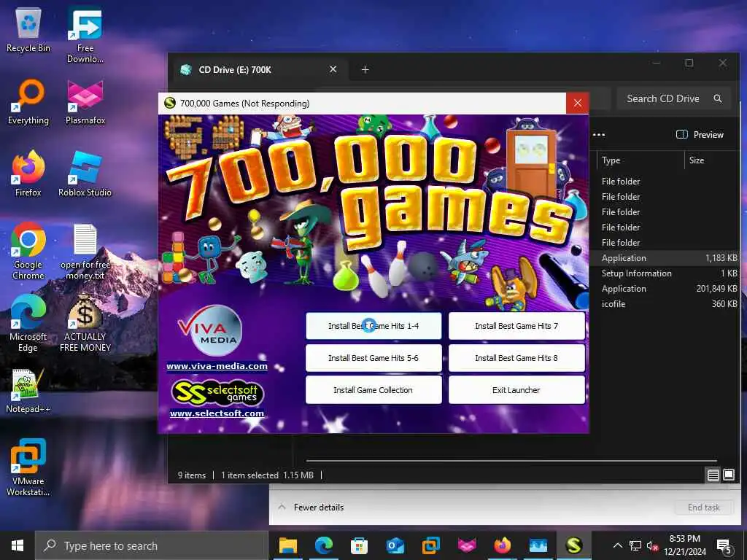This screenshot has height=560, width=747.
Task: Switch to 700,000 Games taskbar icon
Action: click(573, 545)
